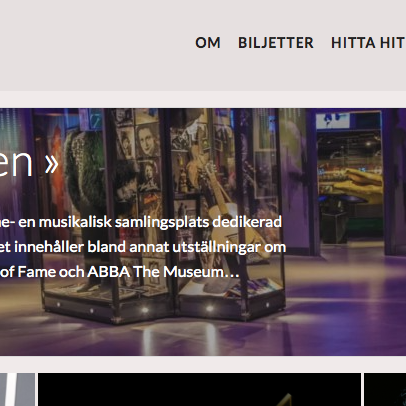Screen dimensions: 406x406
Task: Click the words "of Fame och"
Action: pyautogui.click(x=41, y=272)
